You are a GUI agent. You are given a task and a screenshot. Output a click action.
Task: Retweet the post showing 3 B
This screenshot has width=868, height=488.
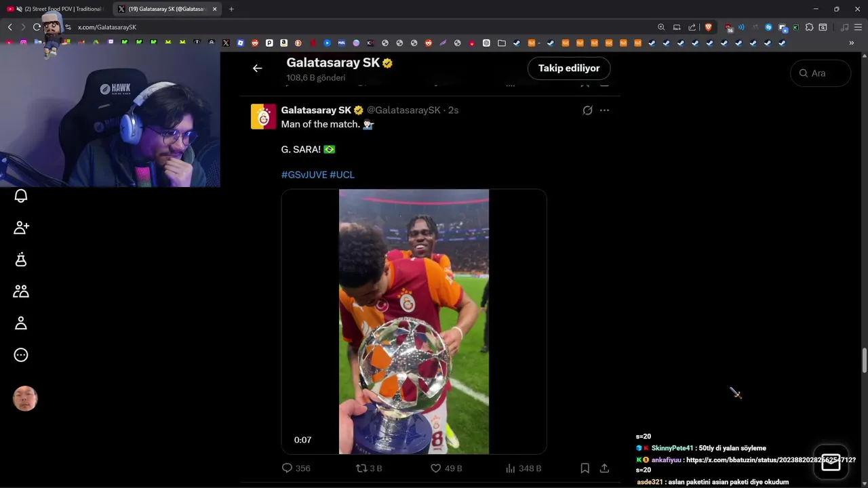[370, 468]
